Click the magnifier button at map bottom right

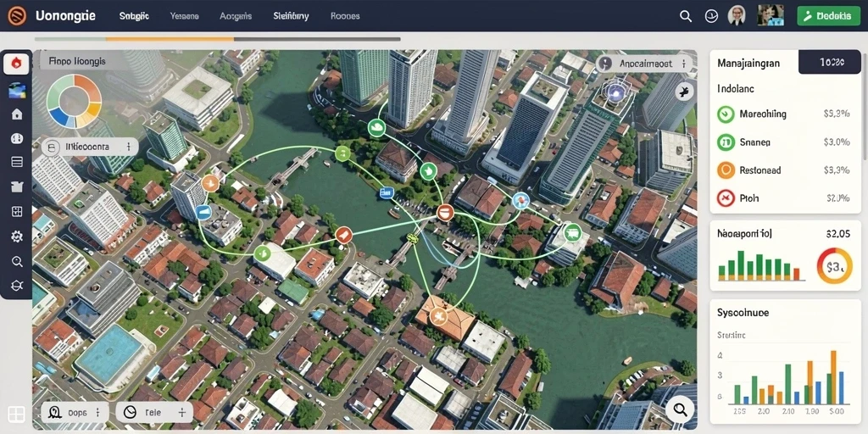click(x=680, y=409)
